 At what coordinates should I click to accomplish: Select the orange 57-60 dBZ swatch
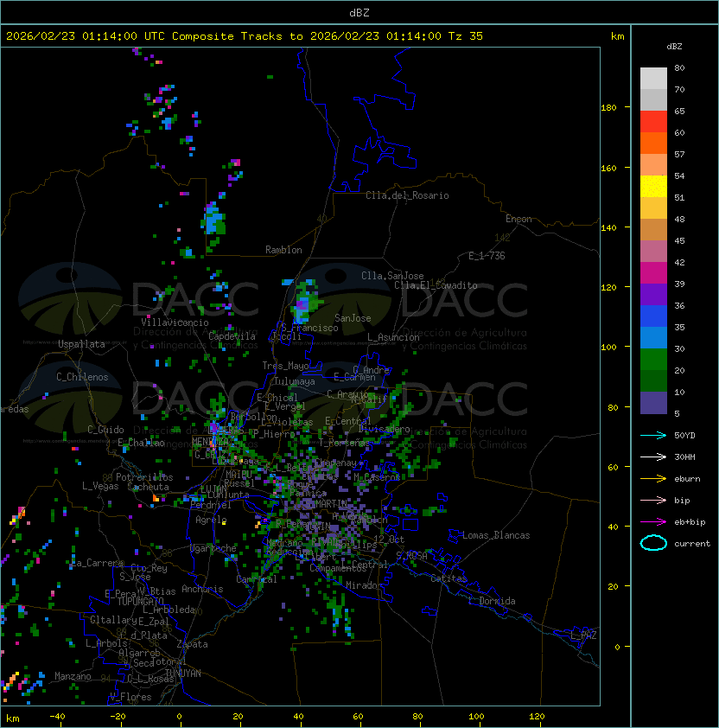point(653,143)
